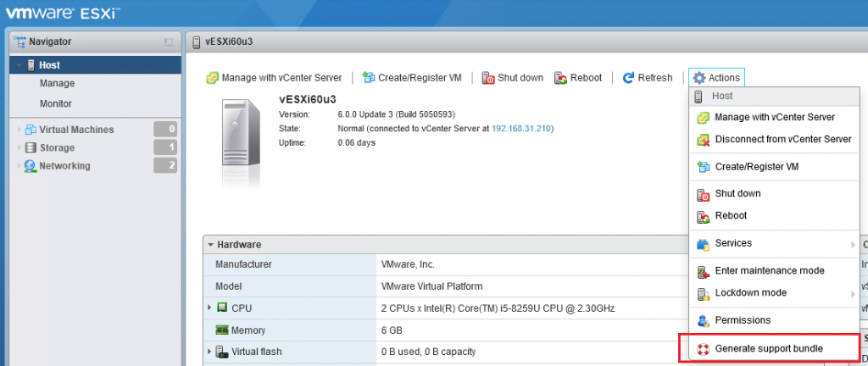
Task: Minimize the Navigator panel with its corner icon
Action: [169, 42]
